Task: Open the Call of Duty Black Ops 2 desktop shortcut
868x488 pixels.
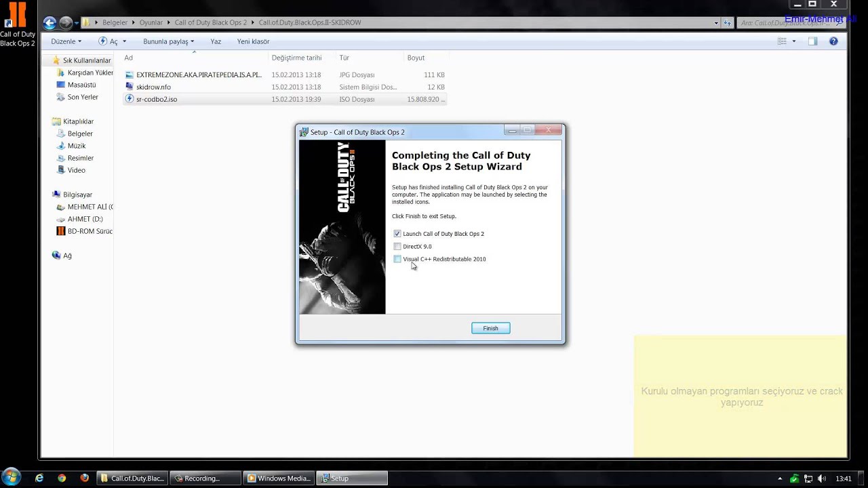Action: click(18, 24)
